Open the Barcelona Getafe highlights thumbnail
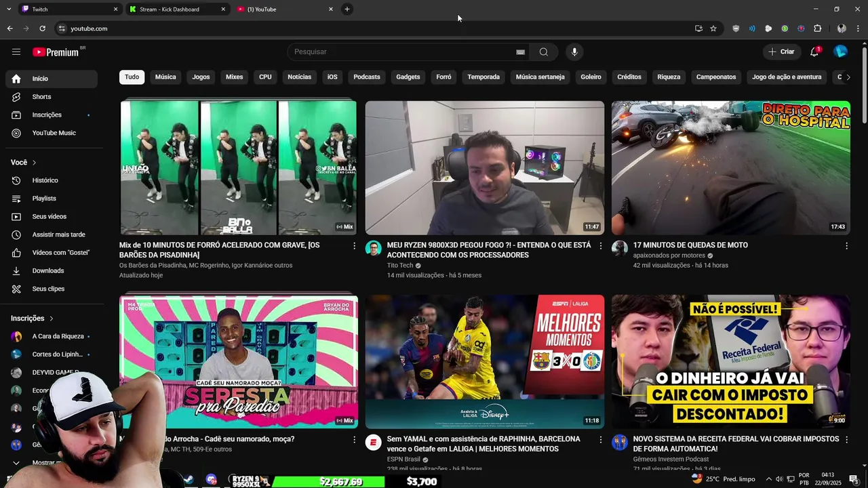This screenshot has height=488, width=868. [484, 361]
